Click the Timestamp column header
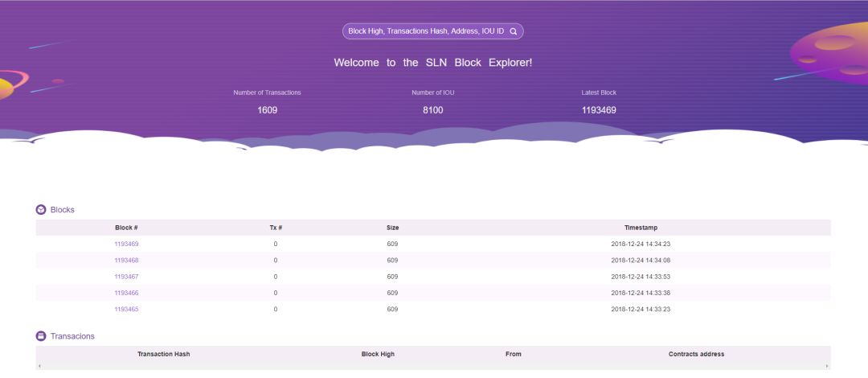Viewport: 868px width, 378px height. click(640, 228)
